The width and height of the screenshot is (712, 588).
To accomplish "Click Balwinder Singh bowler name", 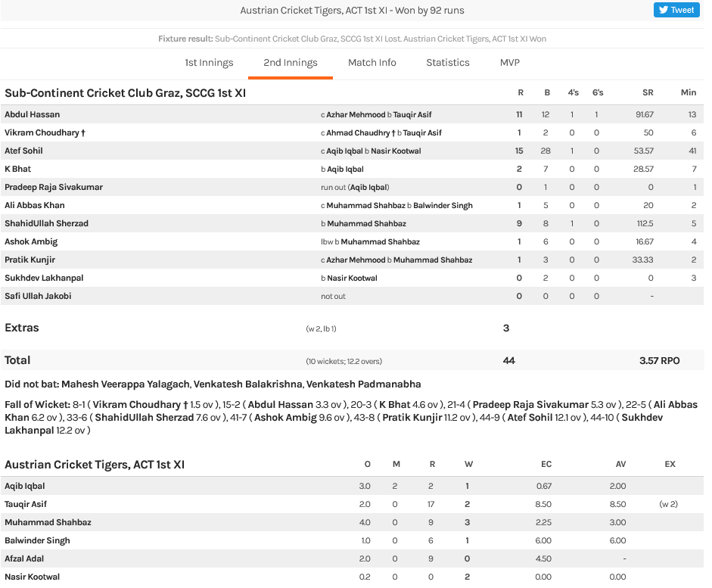I will [37, 540].
